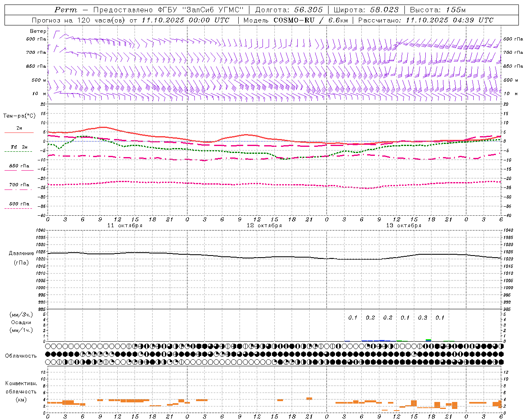
Task: Click the "Широта: 58.023" latitude value
Action: coord(366,10)
